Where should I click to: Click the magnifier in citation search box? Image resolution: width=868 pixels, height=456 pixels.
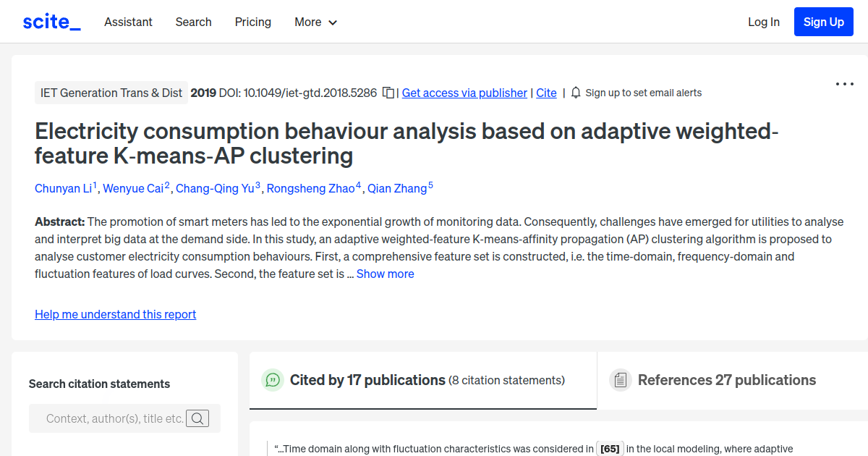click(197, 418)
